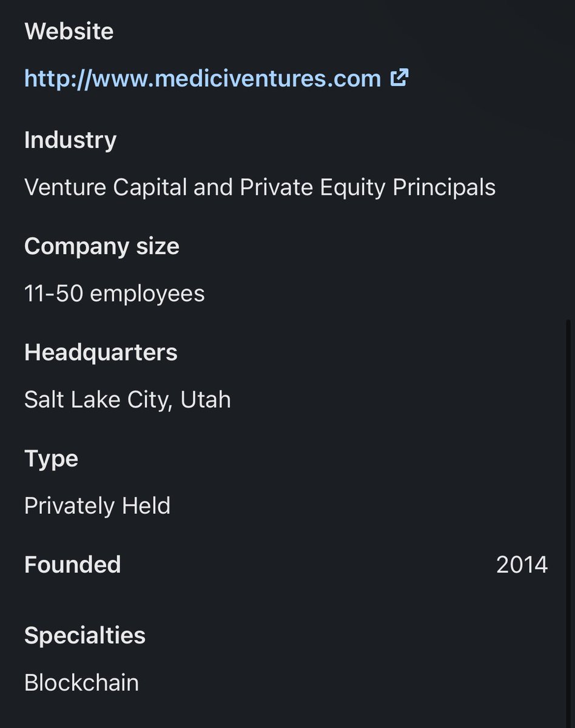Click the words 'Venture Capital'

[x=106, y=187]
